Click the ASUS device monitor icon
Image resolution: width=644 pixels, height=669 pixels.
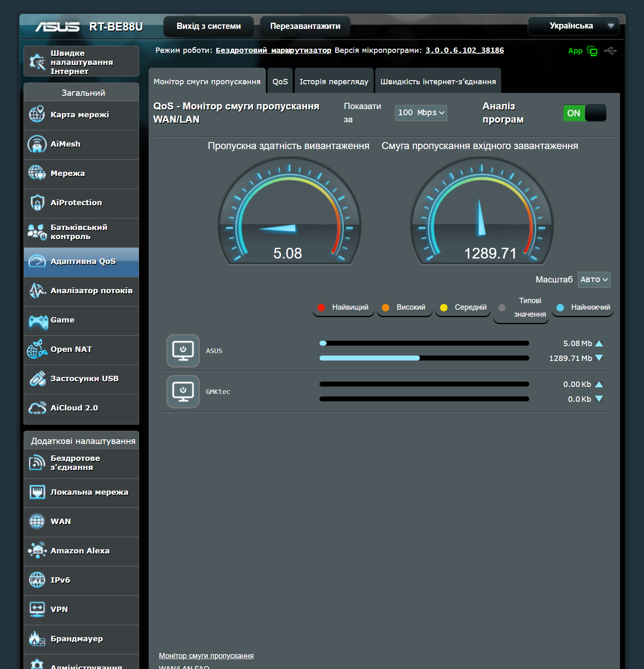183,351
